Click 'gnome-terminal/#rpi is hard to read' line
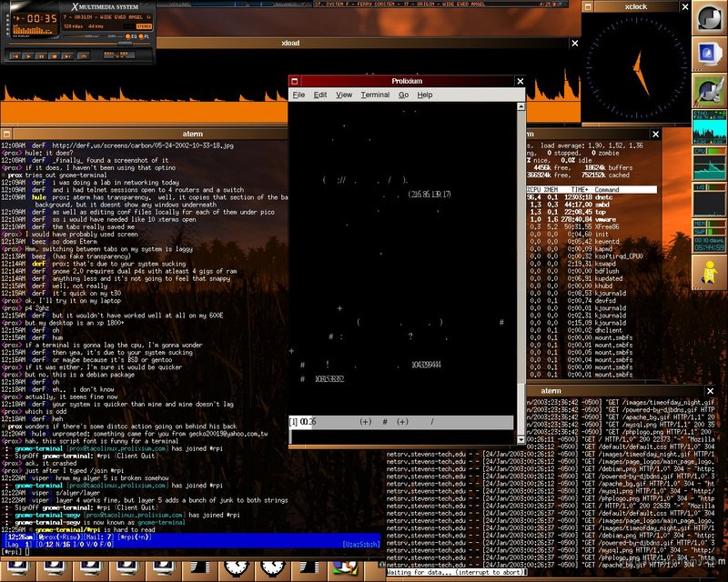 click(96, 529)
